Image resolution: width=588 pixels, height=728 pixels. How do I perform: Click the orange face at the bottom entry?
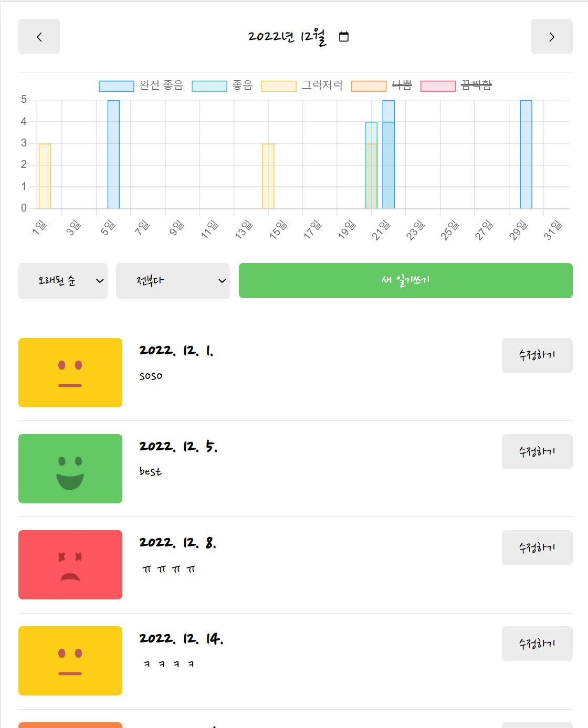pyautogui.click(x=70, y=724)
